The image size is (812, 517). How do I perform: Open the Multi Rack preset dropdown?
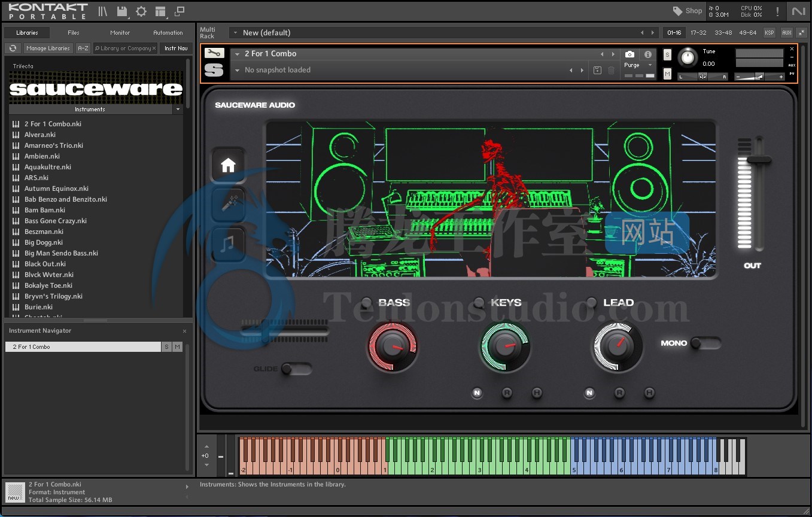236,33
